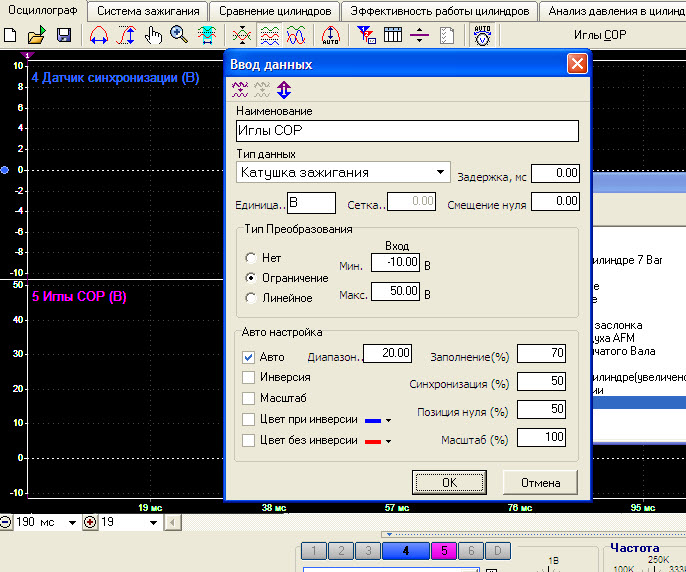
Task: Enable the Инверсия checkbox
Action: pos(248,377)
